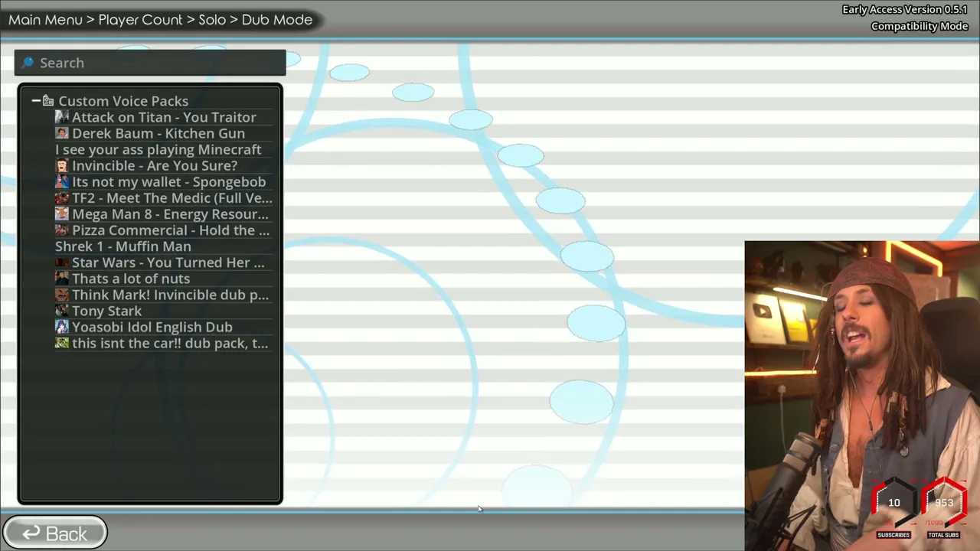Screen dimensions: 980x551
Task: Choose the Invincible Are You Sure thumbnail
Action: pyautogui.click(x=62, y=165)
